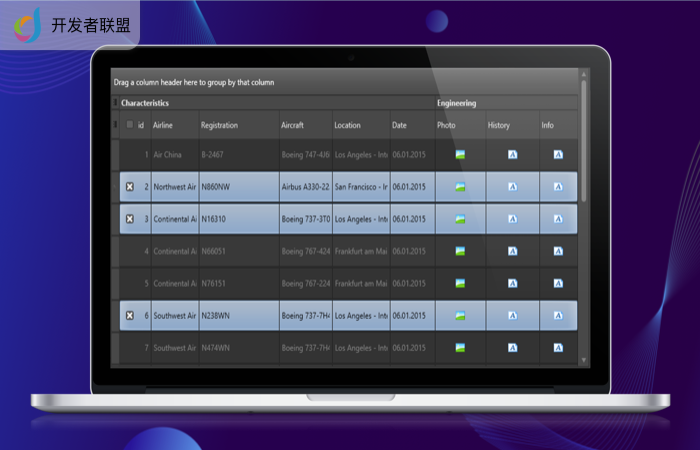Click the Date column header
The image size is (700, 450).
click(x=400, y=126)
